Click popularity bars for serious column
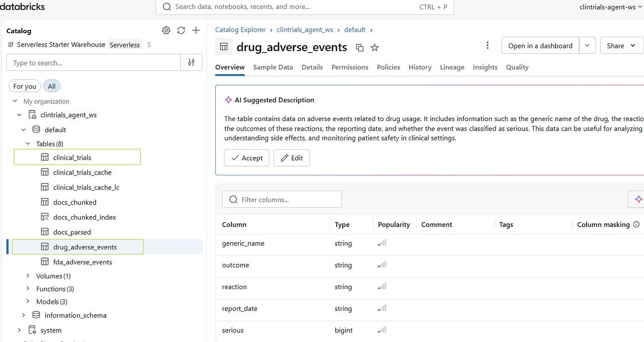 (x=382, y=330)
